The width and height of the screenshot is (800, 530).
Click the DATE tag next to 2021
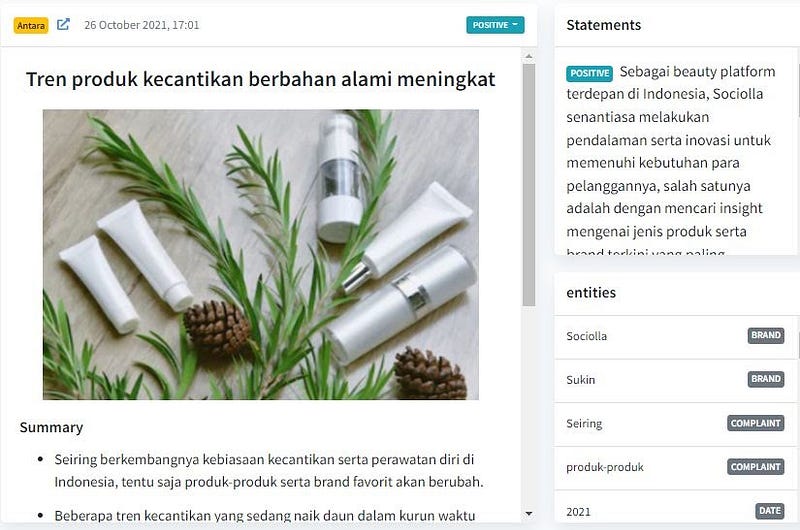pos(769,511)
